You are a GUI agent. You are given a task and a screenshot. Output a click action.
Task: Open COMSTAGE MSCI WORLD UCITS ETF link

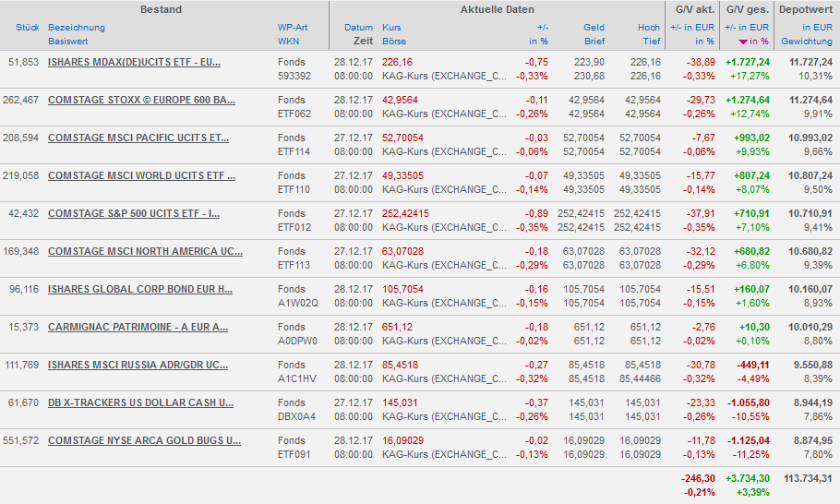[x=141, y=175]
